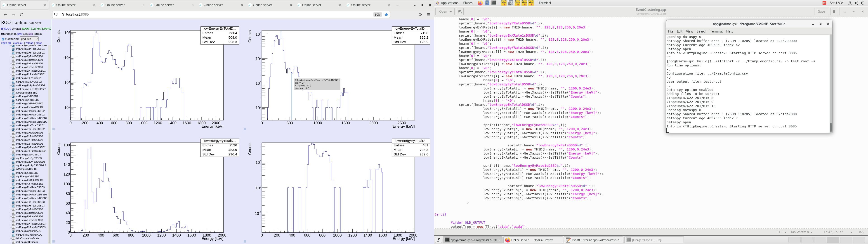Click the browser back arrow

5,14
